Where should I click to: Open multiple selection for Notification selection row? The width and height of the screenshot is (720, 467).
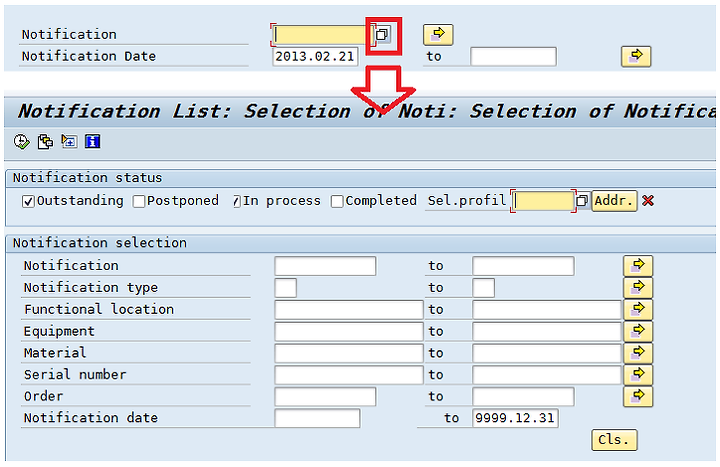pos(638,266)
